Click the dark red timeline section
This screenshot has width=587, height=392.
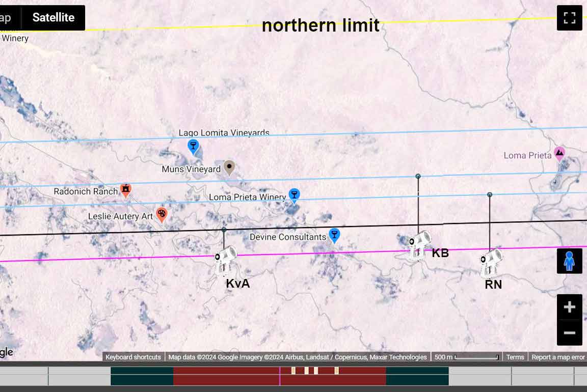point(280,376)
